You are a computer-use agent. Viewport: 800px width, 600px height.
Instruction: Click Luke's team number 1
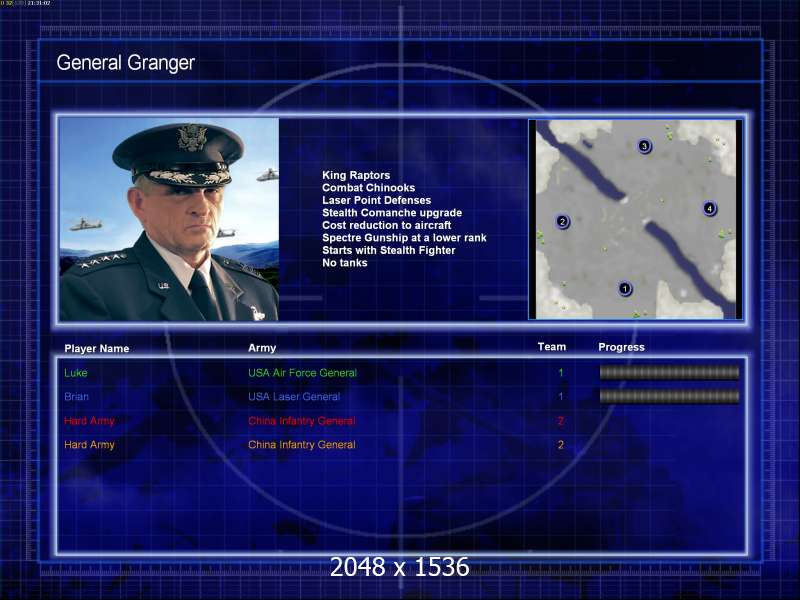[x=561, y=372]
